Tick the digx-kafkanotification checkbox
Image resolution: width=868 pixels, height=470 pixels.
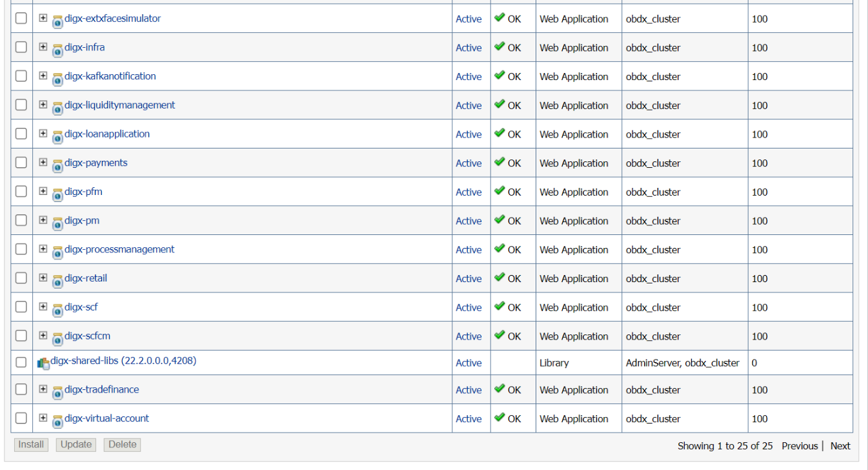[21, 76]
